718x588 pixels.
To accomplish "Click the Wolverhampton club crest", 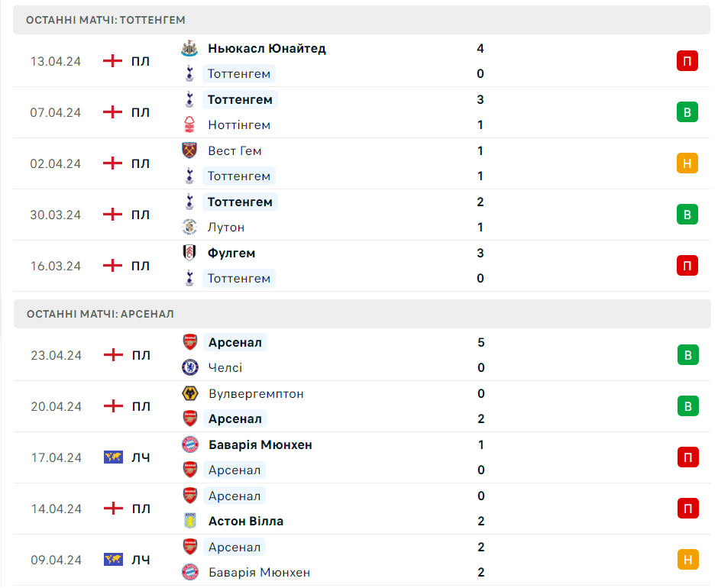I will pyautogui.click(x=189, y=393).
